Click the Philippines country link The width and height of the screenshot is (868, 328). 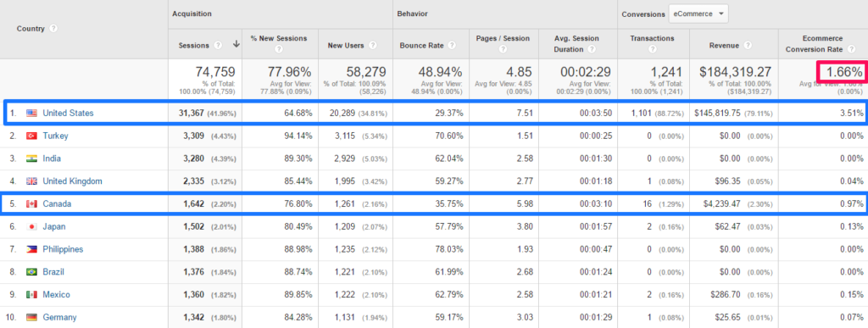[63, 249]
